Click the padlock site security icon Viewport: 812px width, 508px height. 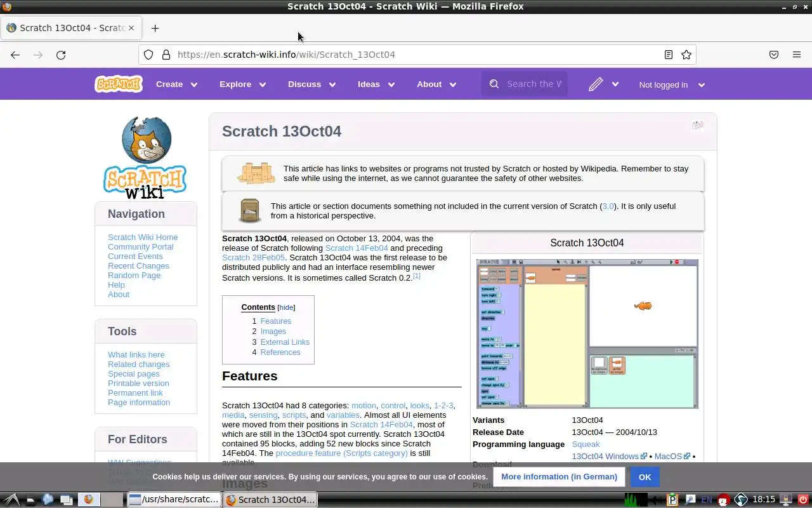click(x=166, y=55)
